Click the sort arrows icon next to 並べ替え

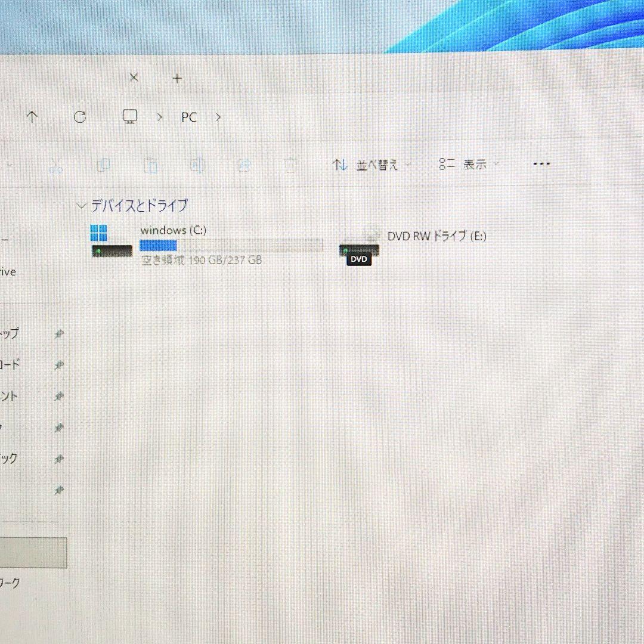tap(339, 165)
